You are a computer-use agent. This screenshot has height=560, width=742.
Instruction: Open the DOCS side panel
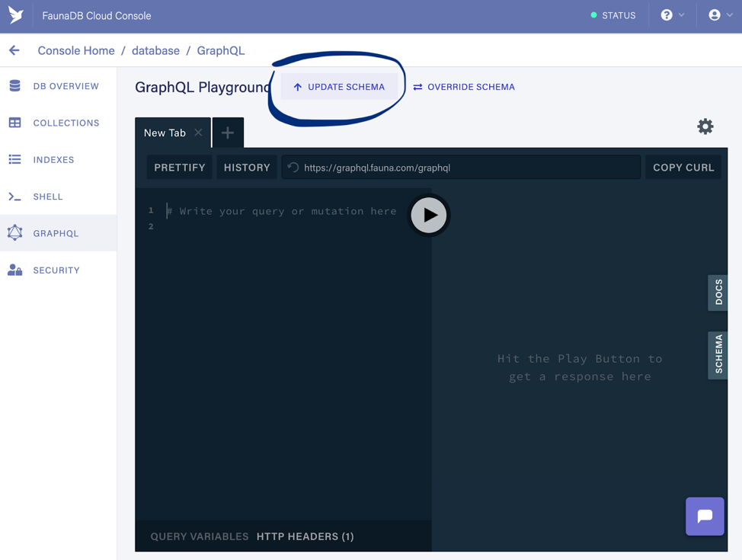tap(718, 292)
